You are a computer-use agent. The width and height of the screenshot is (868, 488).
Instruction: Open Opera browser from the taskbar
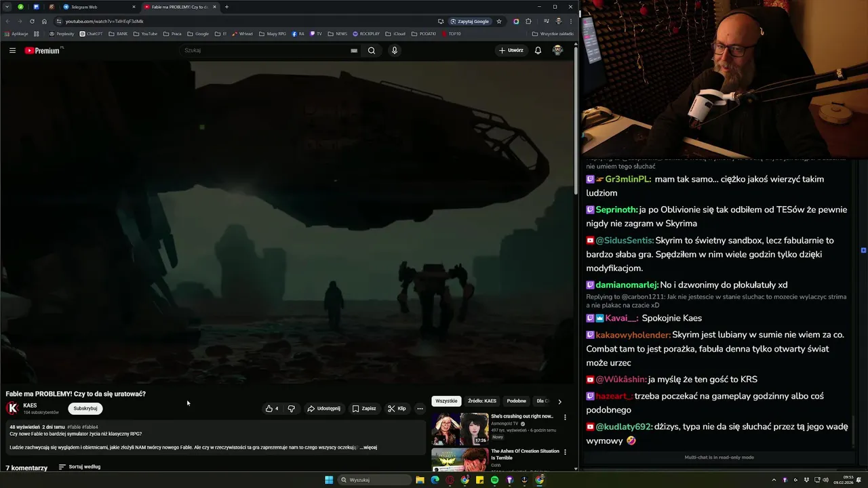[450, 480]
